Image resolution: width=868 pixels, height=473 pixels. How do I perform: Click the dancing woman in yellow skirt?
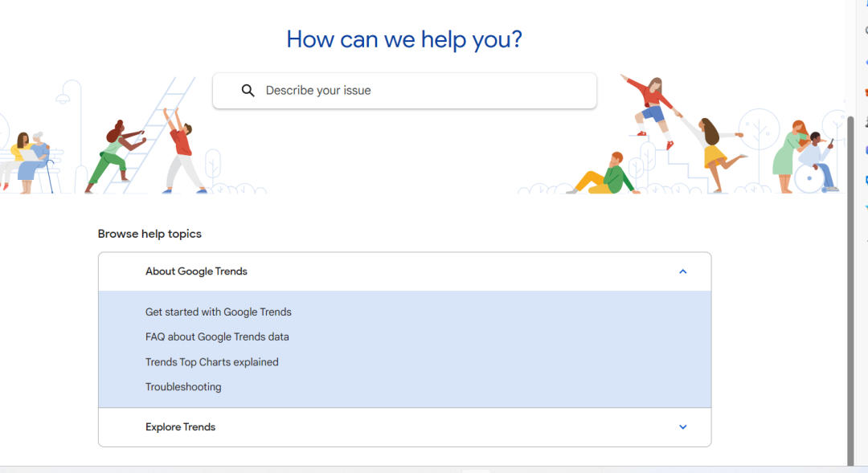712,151
